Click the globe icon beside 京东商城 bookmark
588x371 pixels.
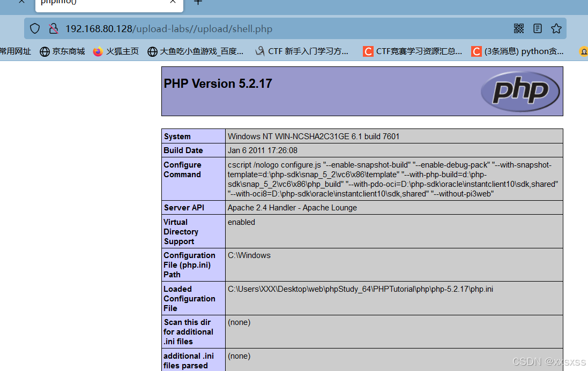tap(44, 51)
